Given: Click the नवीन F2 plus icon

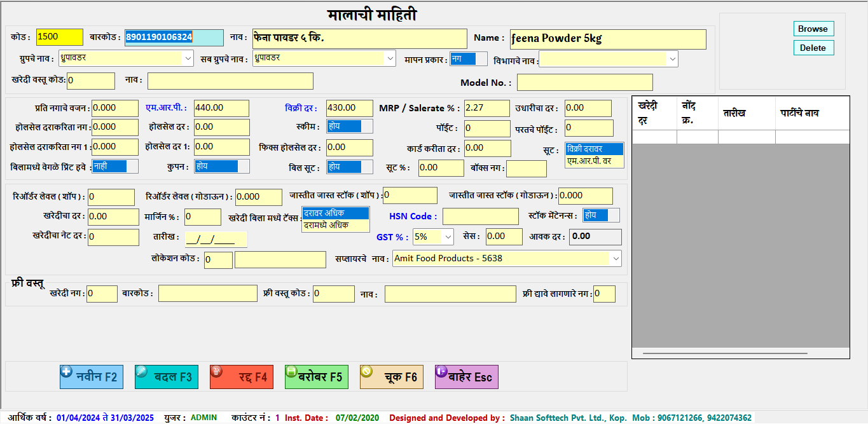Looking at the screenshot, I should pos(66,372).
